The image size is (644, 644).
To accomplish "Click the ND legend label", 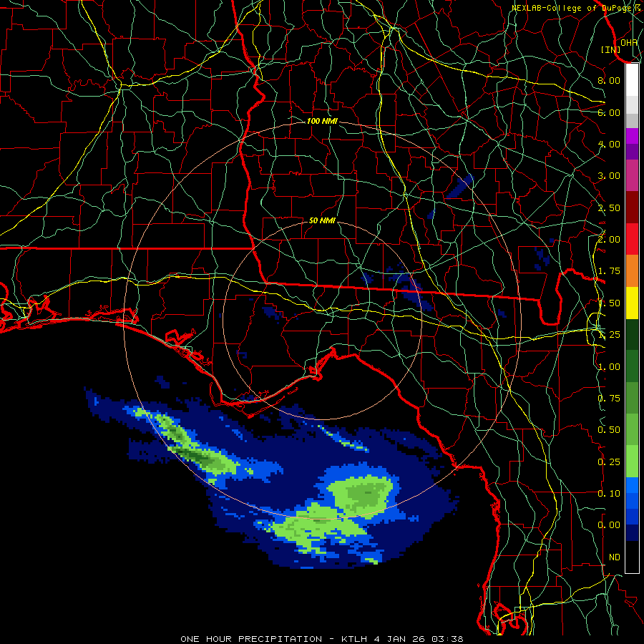I will [615, 557].
